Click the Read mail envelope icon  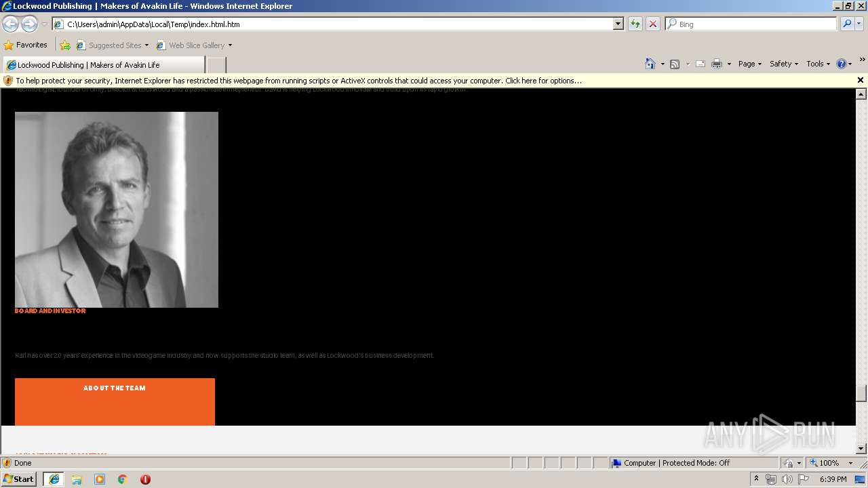pos(701,64)
